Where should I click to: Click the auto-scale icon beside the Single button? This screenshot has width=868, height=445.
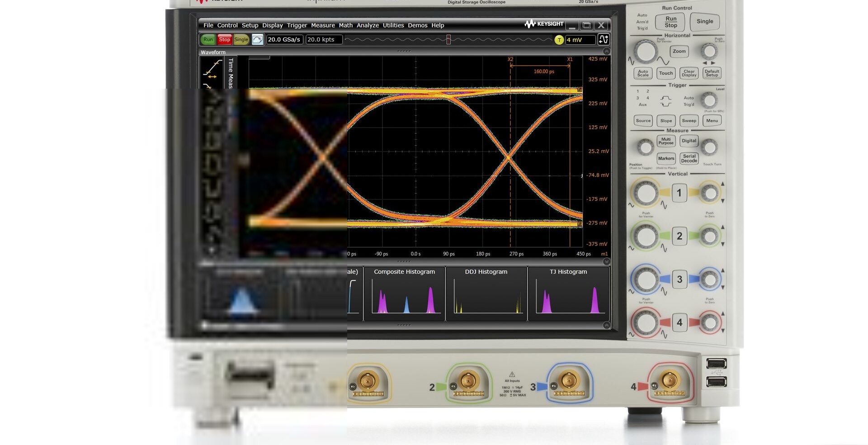(257, 40)
